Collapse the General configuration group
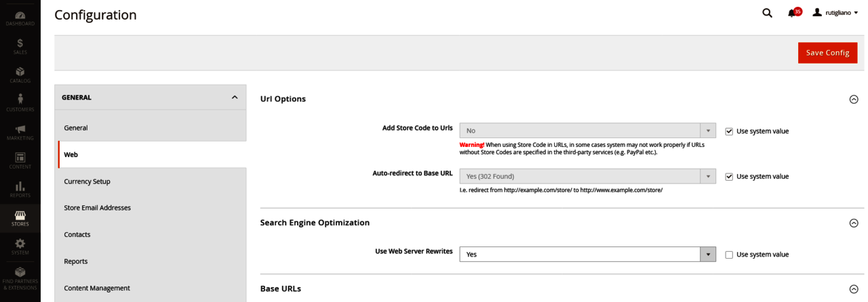The height and width of the screenshot is (302, 868). [234, 98]
